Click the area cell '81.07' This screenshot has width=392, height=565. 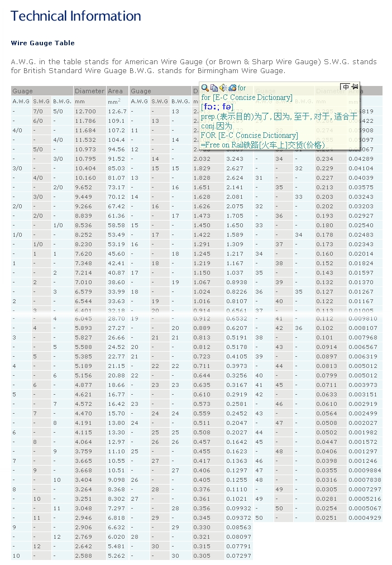click(116, 178)
